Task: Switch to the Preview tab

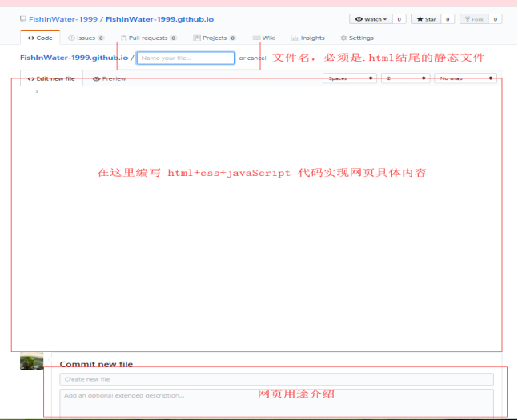Action: pyautogui.click(x=110, y=78)
